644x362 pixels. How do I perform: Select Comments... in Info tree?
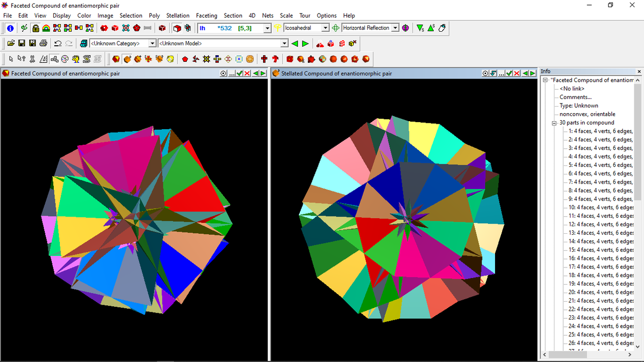point(576,97)
